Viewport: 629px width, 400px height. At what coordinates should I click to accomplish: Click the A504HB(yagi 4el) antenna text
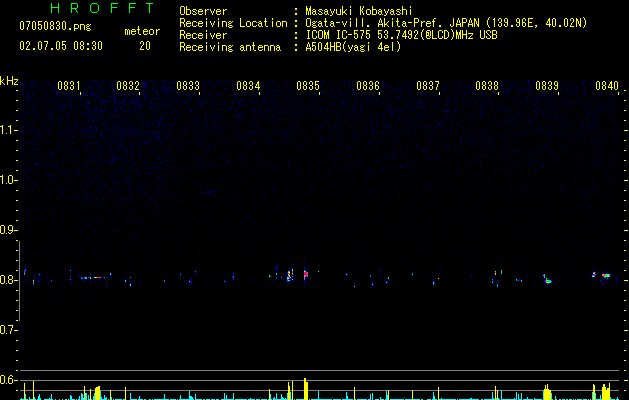point(353,47)
